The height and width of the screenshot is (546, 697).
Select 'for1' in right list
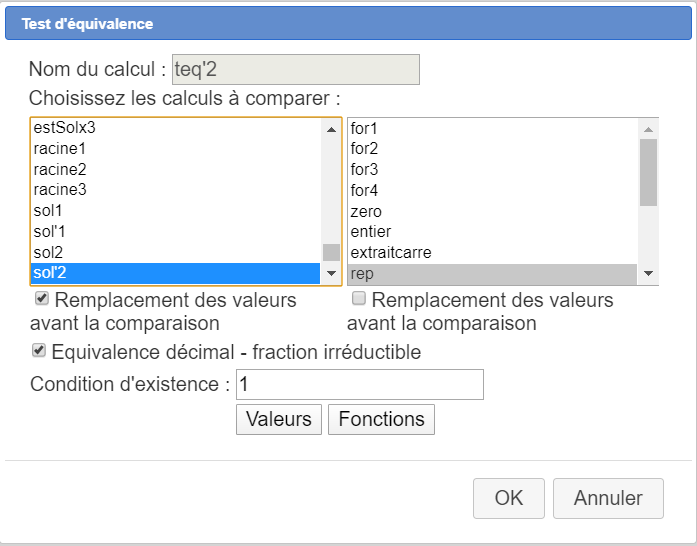click(364, 128)
